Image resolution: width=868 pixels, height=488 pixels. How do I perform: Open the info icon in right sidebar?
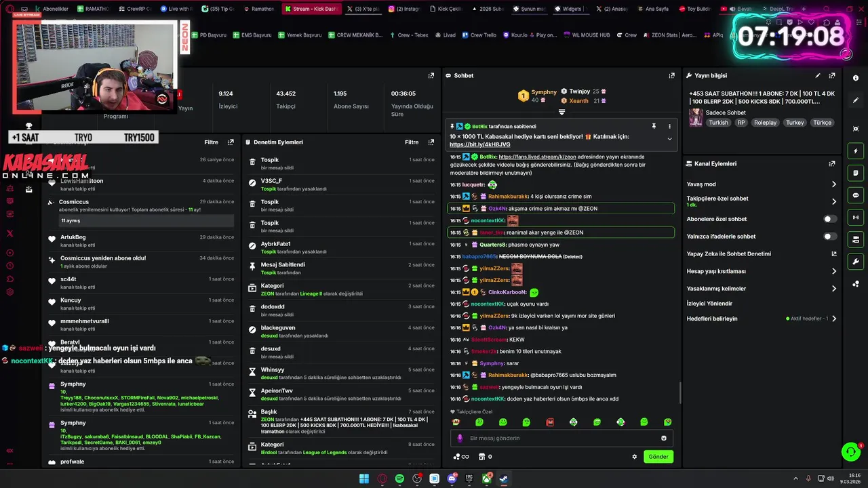(x=856, y=78)
